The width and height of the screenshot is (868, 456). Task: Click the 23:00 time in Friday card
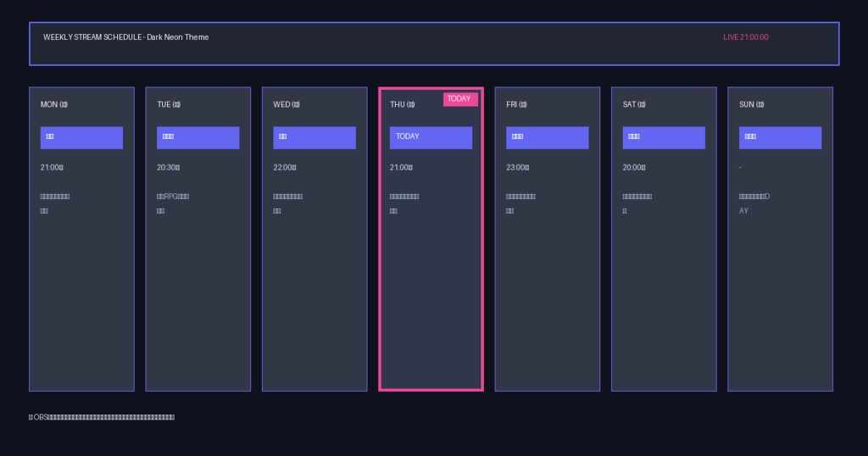[518, 168]
